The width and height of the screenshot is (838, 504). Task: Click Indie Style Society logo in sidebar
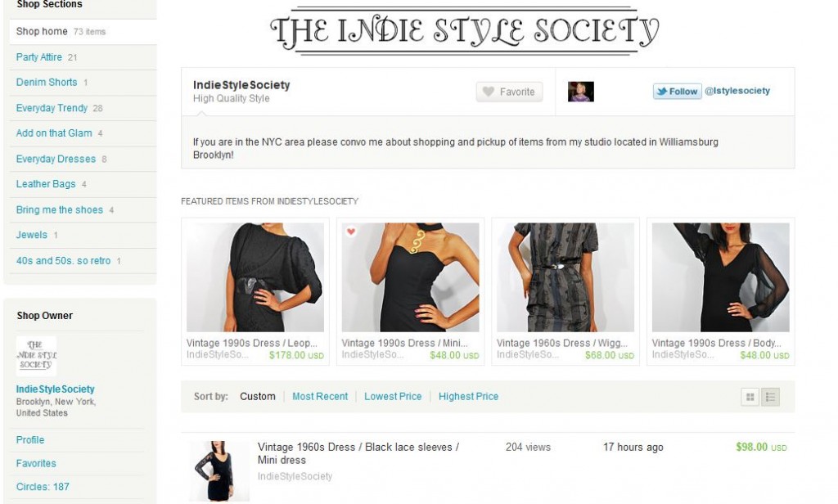point(36,355)
